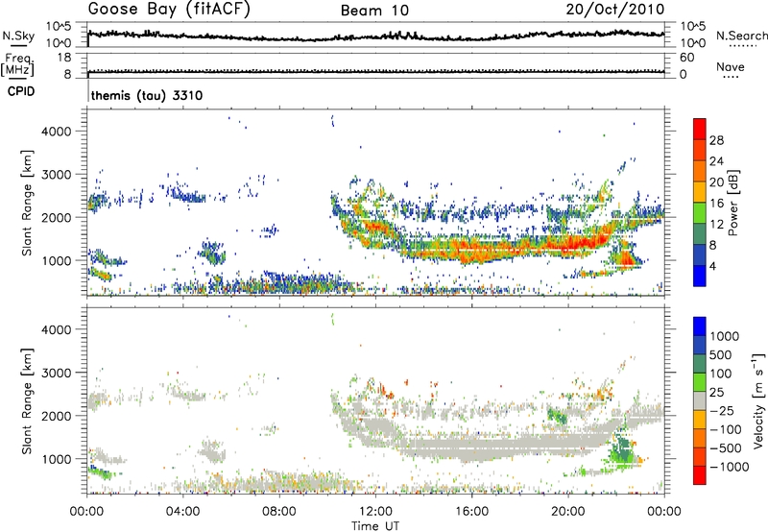Click the Power panel "Slant Range [km]" label
Viewport: 768px width, 532px height.
(x=27, y=203)
